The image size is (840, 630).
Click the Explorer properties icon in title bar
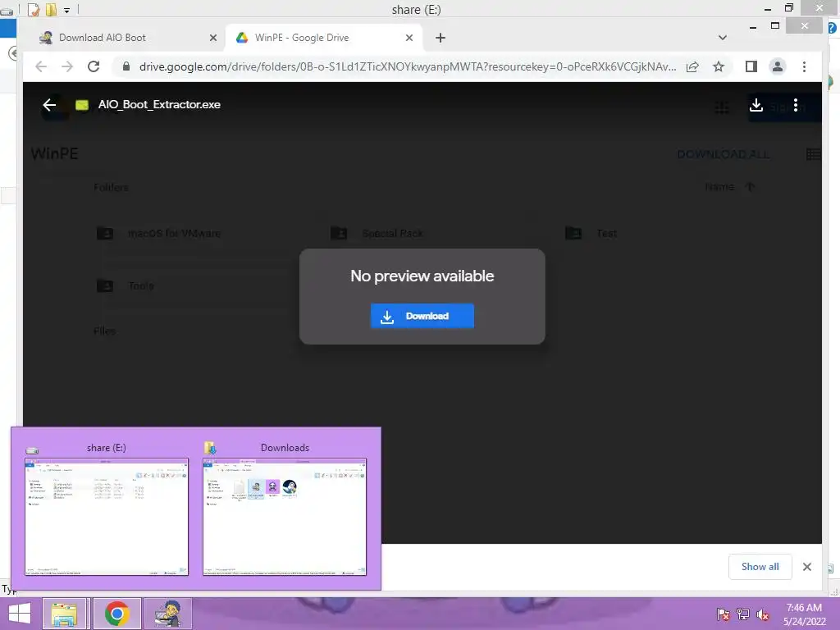point(33,10)
